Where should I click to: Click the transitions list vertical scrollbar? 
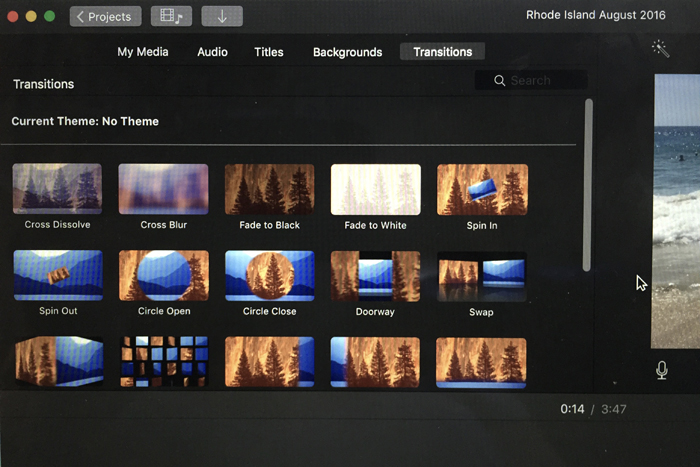pos(587,184)
